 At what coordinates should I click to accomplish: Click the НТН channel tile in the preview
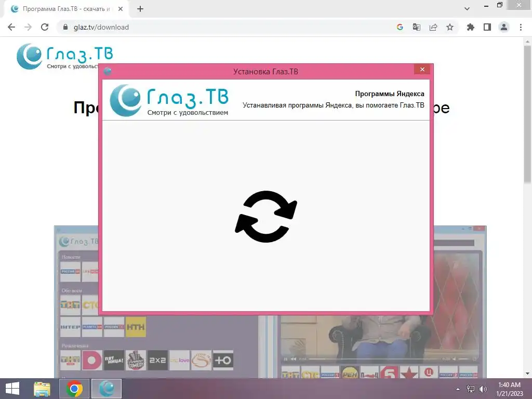click(136, 327)
